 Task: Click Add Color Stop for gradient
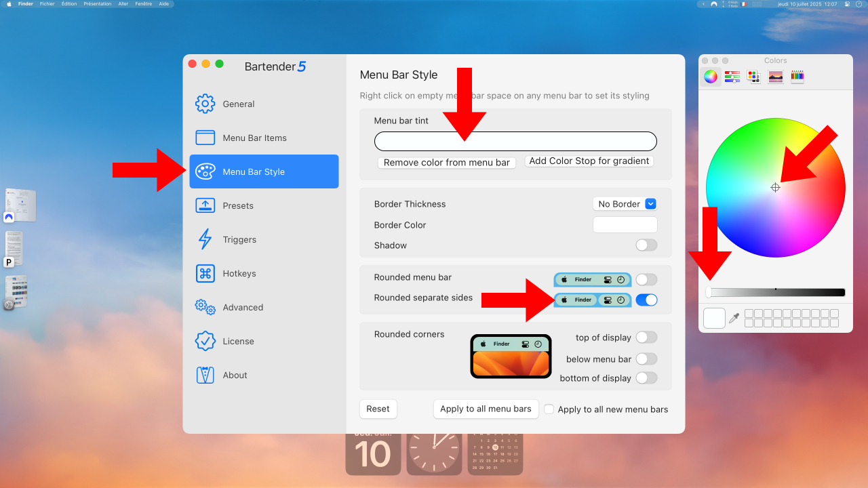tap(589, 161)
